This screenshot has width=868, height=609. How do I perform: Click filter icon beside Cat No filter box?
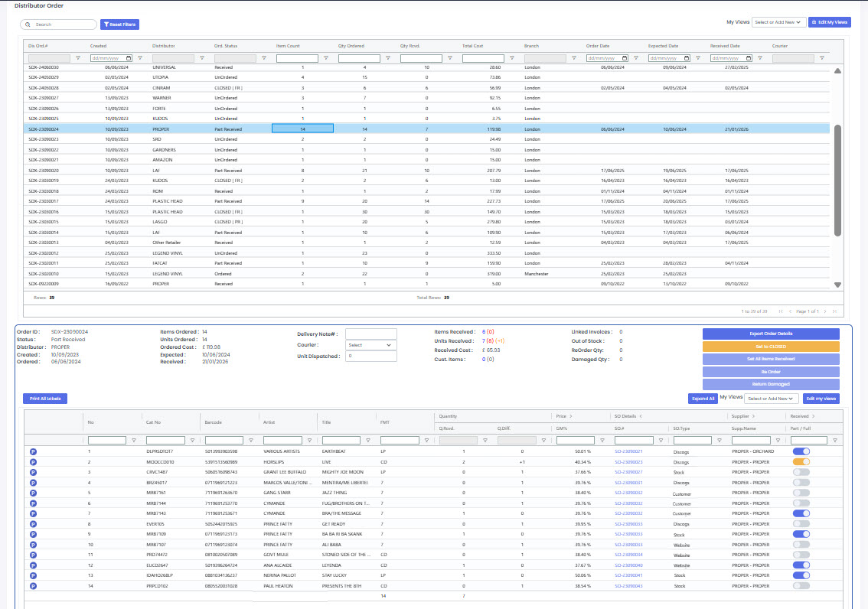(192, 440)
